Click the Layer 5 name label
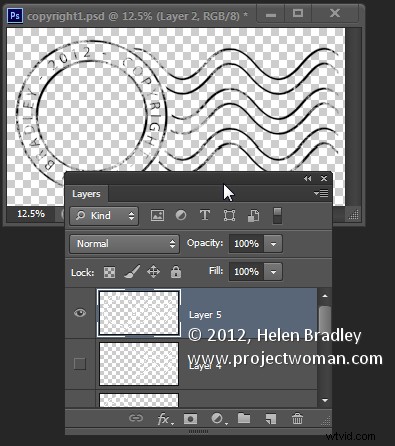395x446 pixels. pyautogui.click(x=205, y=315)
